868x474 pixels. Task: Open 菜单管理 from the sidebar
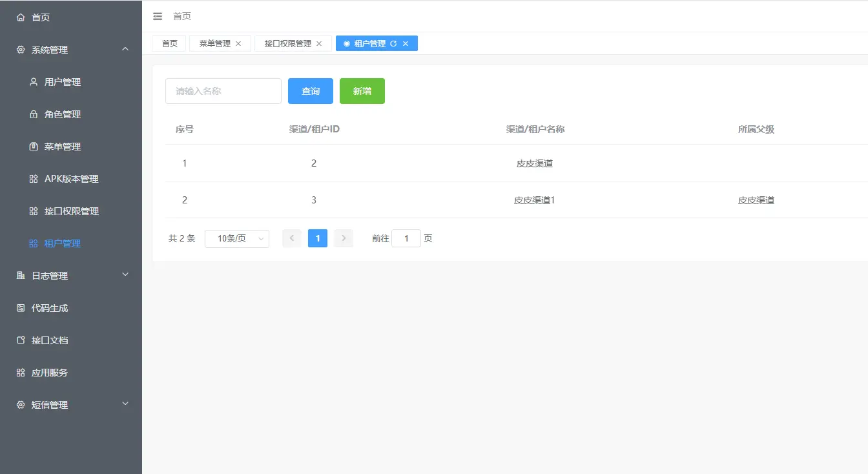coord(61,146)
